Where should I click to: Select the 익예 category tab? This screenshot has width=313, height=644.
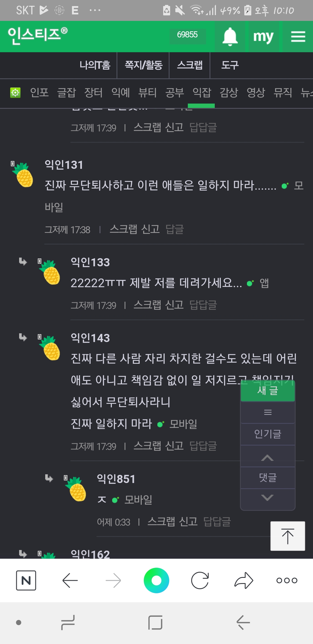(x=121, y=93)
